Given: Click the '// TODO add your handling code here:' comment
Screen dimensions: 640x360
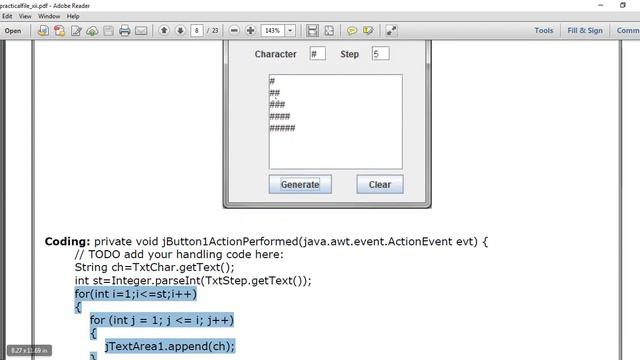Looking at the screenshot, I should tap(179, 254).
